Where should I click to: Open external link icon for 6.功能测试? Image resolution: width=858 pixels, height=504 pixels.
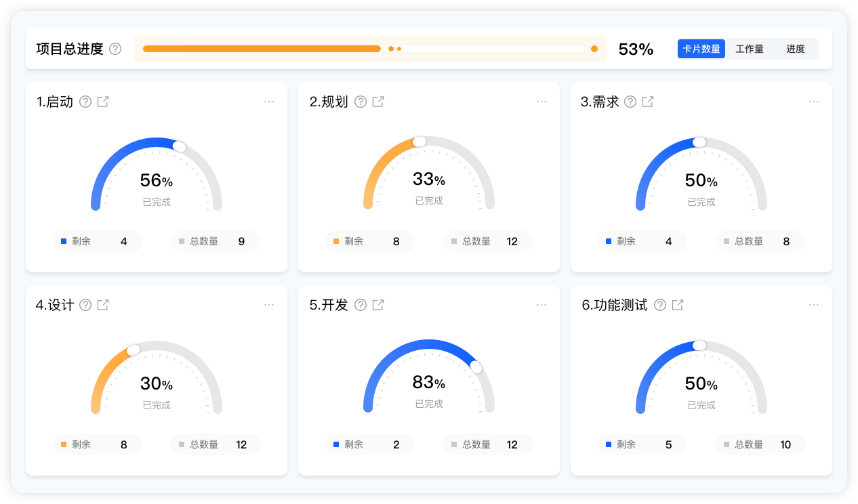(x=678, y=305)
